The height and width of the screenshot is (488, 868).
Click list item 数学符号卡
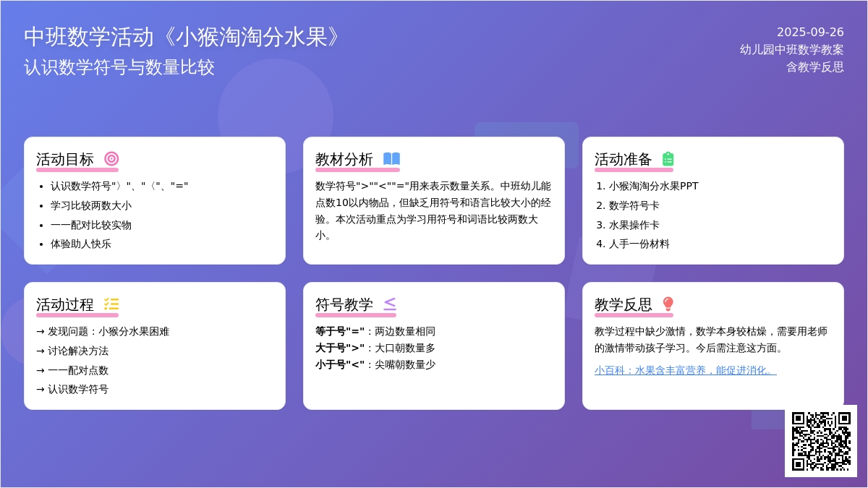634,205
